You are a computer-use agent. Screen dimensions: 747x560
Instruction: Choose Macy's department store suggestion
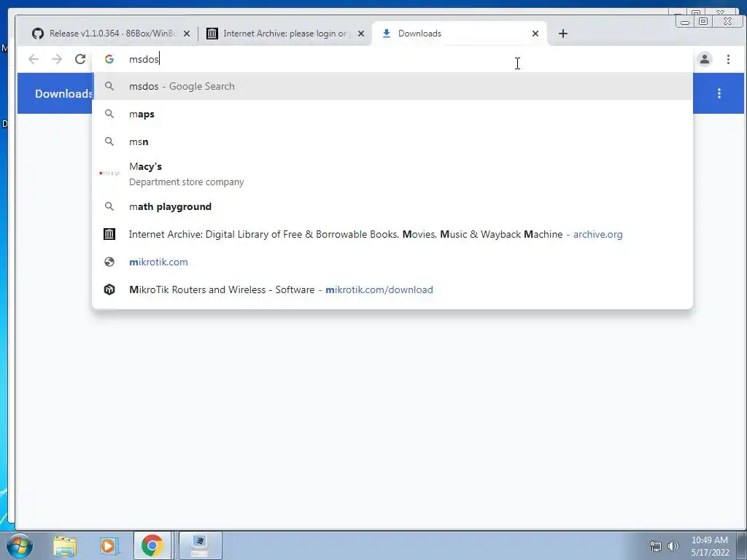(x=392, y=174)
